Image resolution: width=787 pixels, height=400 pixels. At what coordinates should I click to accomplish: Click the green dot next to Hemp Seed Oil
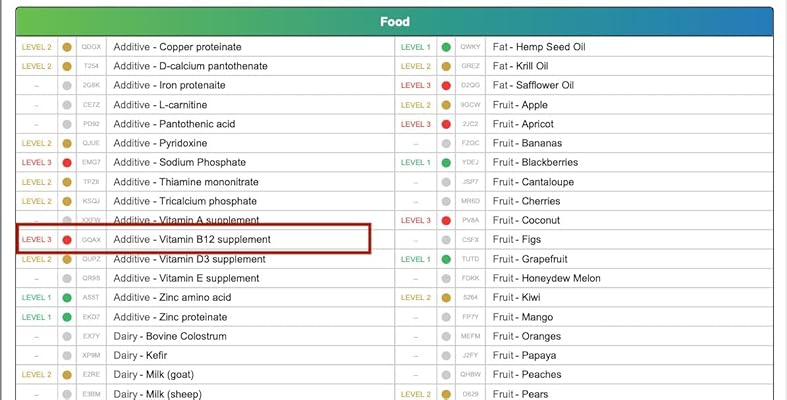point(446,47)
